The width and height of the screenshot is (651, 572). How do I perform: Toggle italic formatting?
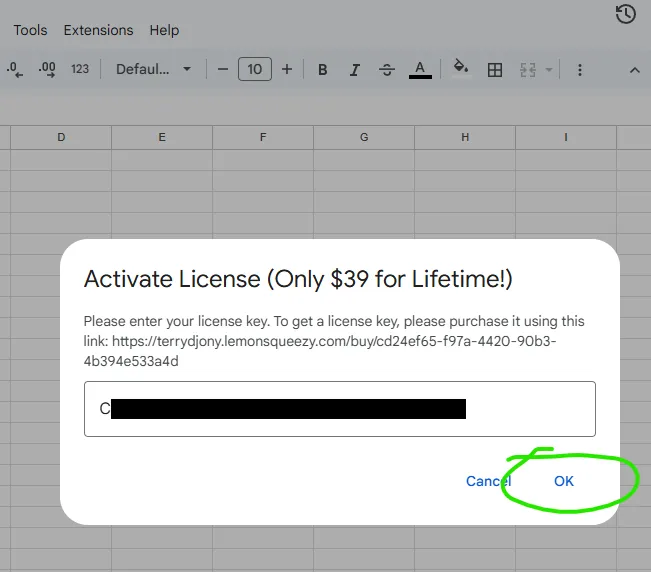pyautogui.click(x=354, y=70)
